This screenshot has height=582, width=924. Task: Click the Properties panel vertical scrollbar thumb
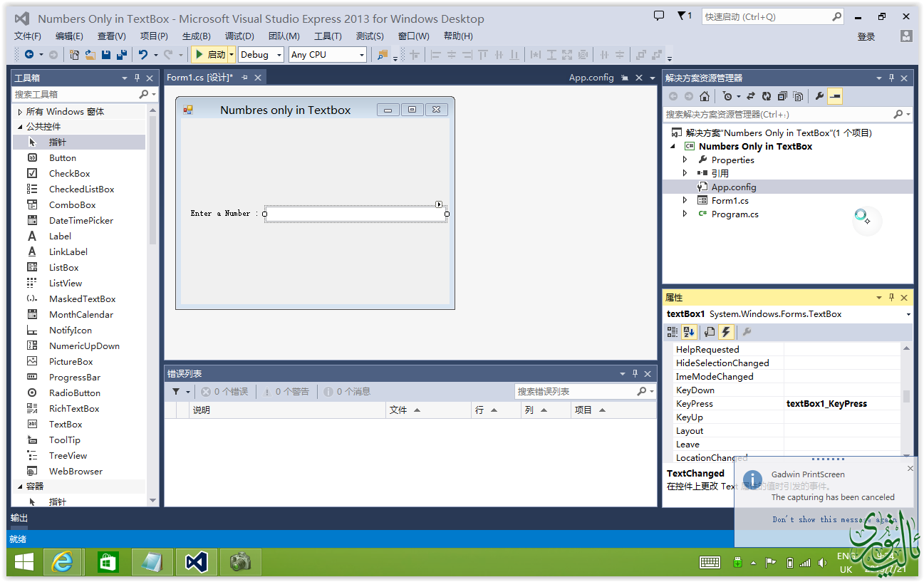coord(906,397)
